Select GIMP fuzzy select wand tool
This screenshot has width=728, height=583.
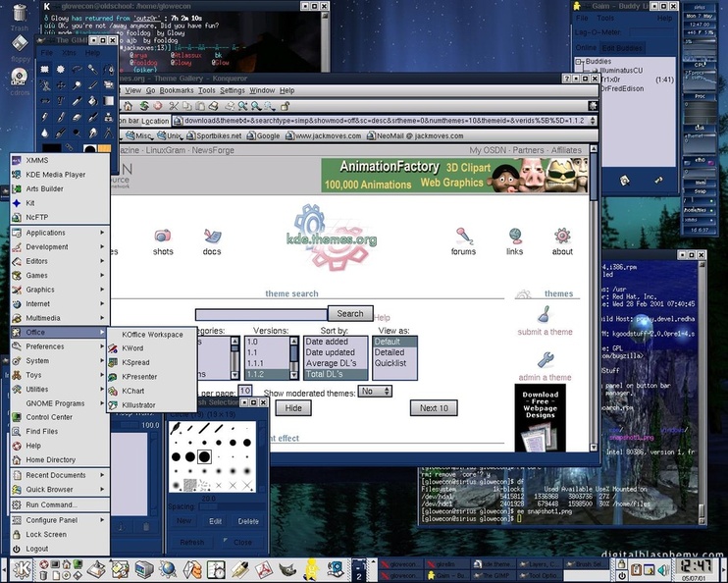[x=93, y=70]
